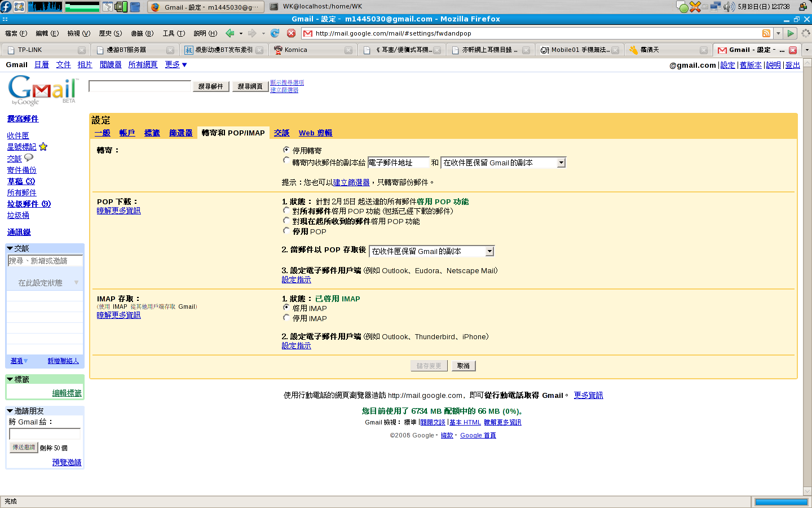812x508 pixels.
Task: Click the green back arrow in Firefox
Action: (x=230, y=33)
